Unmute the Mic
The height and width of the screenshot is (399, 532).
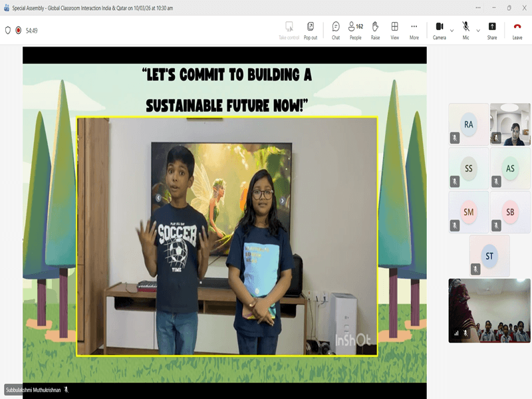pos(465,29)
